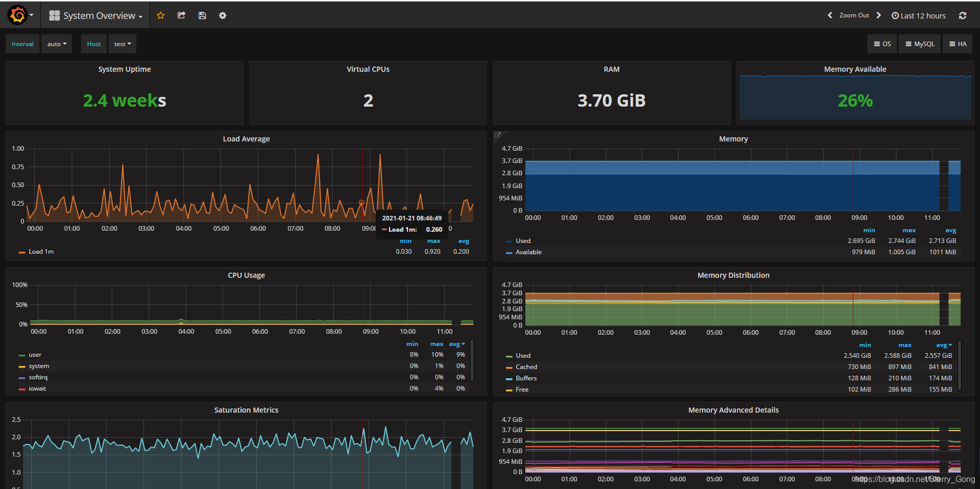This screenshot has width=980, height=489.
Task: Click Zoom Out time range
Action: pyautogui.click(x=854, y=15)
